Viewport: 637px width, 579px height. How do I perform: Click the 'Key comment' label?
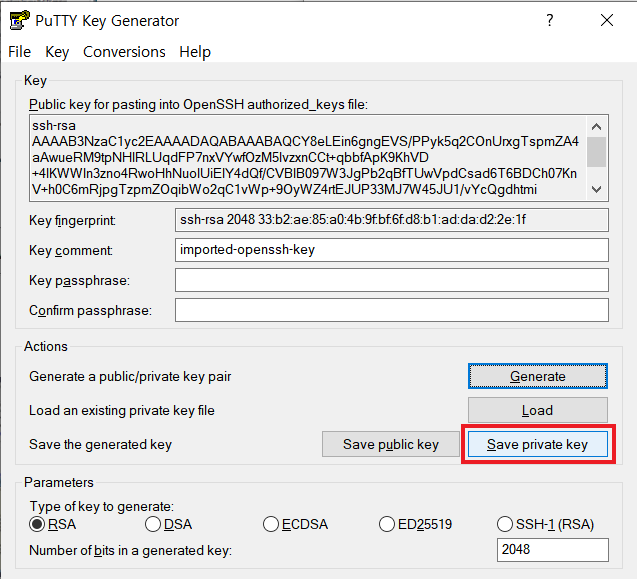pyautogui.click(x=71, y=250)
